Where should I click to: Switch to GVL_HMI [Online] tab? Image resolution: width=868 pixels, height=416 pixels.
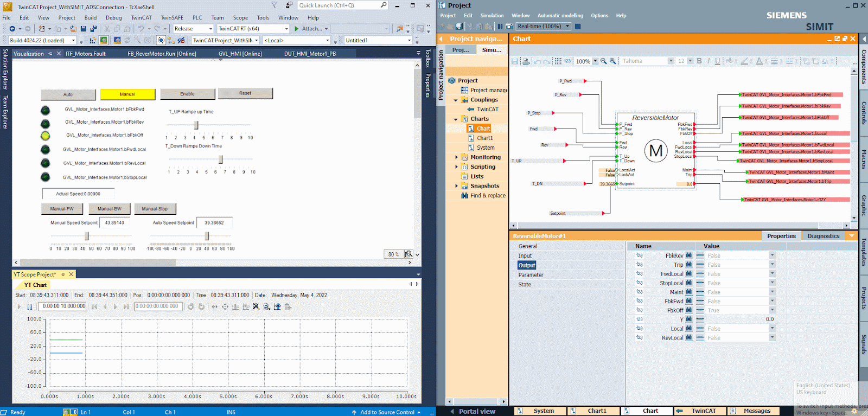coord(240,54)
